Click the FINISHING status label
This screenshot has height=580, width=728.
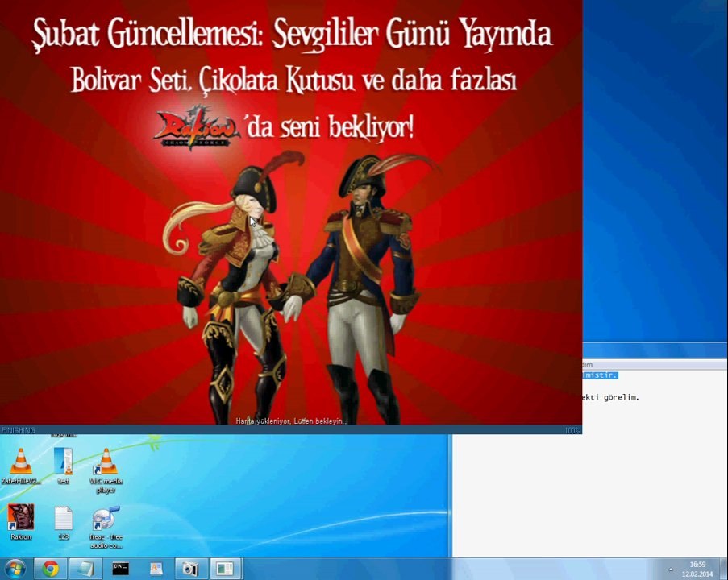point(18,430)
